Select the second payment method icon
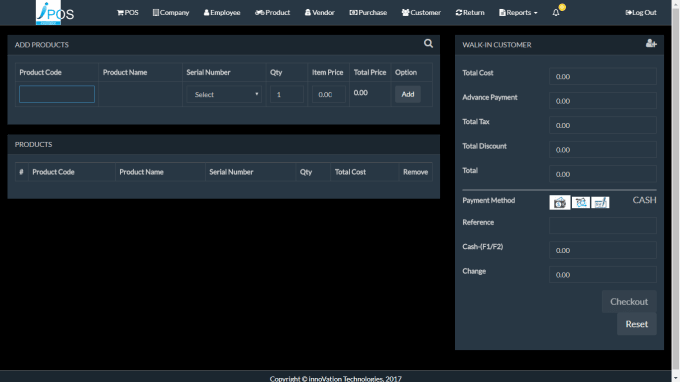Image resolution: width=680 pixels, height=382 pixels. pos(581,202)
